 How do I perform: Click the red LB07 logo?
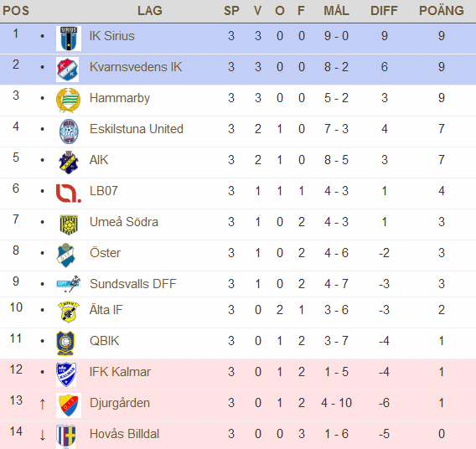click(69, 194)
